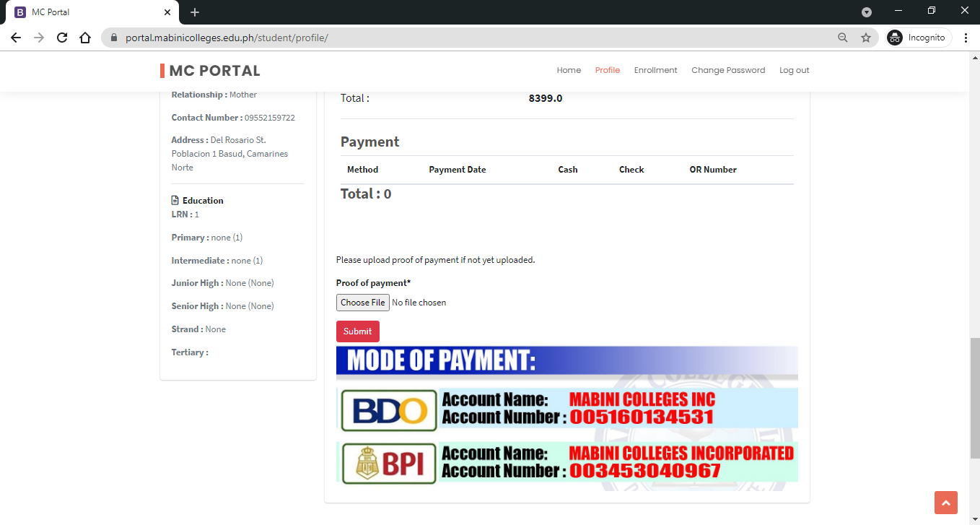Click the Log out link
This screenshot has width=980, height=525.
point(794,70)
